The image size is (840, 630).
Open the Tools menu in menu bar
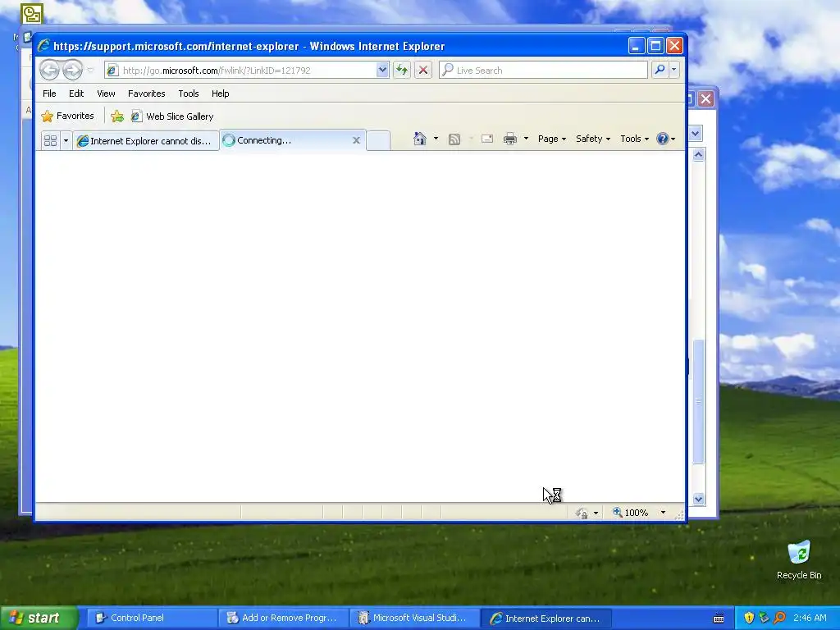tap(189, 94)
